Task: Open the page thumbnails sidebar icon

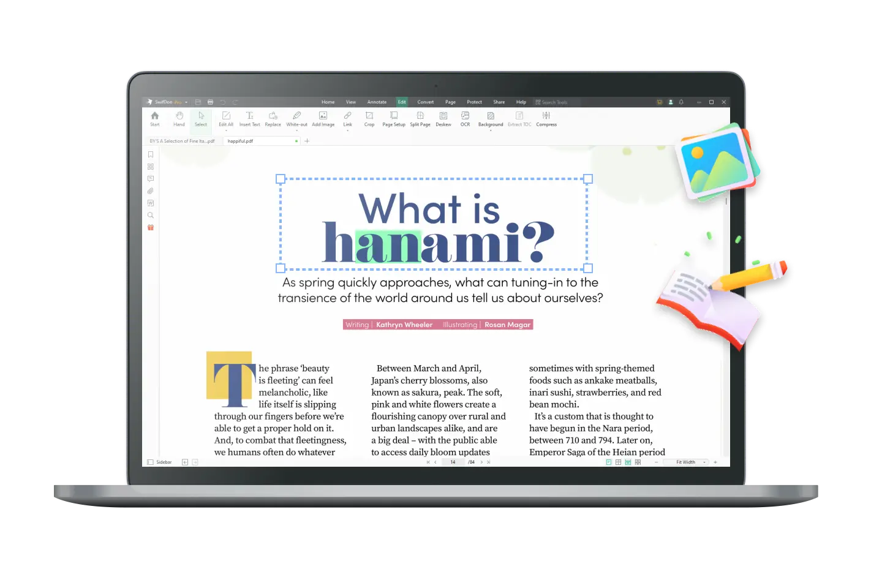Action: (151, 167)
